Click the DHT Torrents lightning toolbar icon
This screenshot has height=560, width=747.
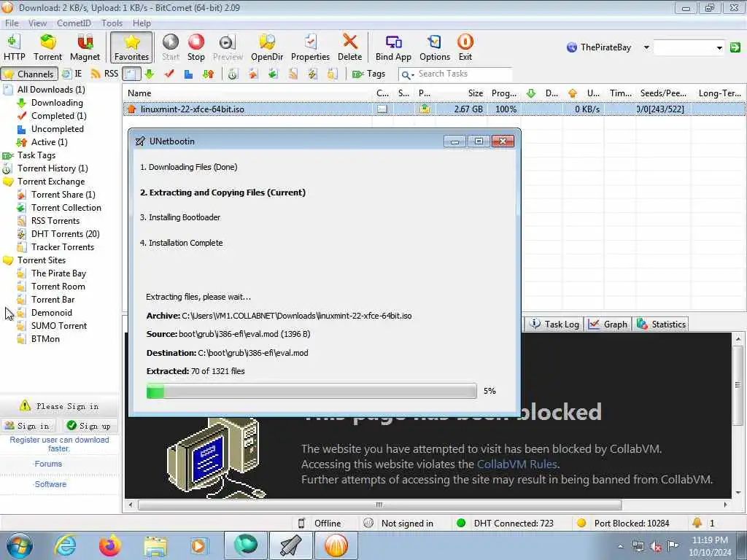pos(312,74)
